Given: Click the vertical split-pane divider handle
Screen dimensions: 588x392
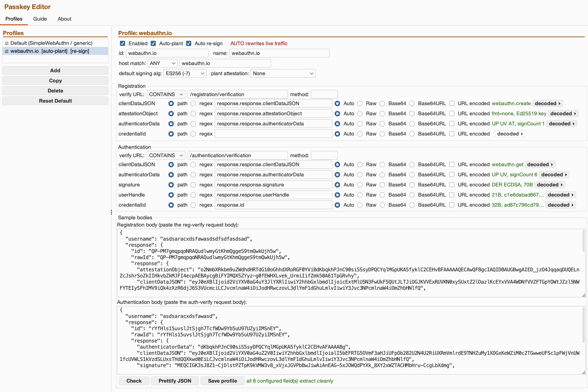Looking at the screenshot, I should [111, 212].
